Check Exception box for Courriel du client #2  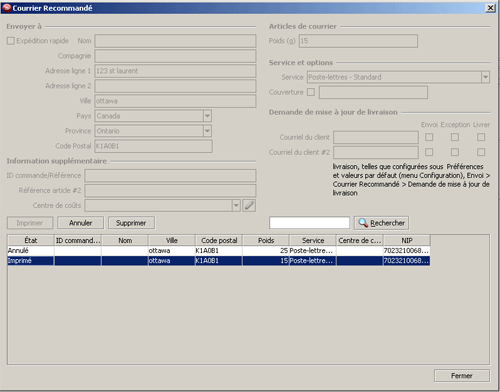click(455, 152)
